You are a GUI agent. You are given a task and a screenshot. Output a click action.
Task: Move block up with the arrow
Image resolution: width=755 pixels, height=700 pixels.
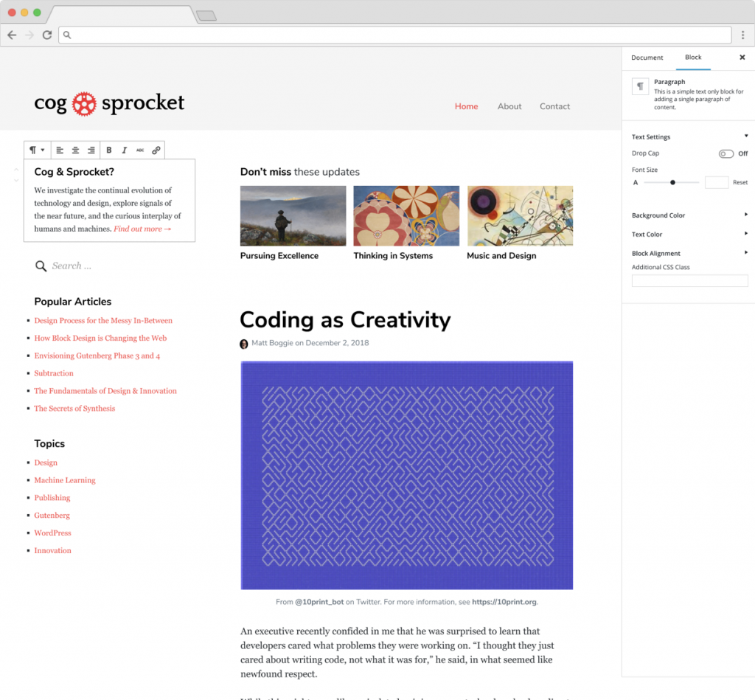pyautogui.click(x=16, y=170)
